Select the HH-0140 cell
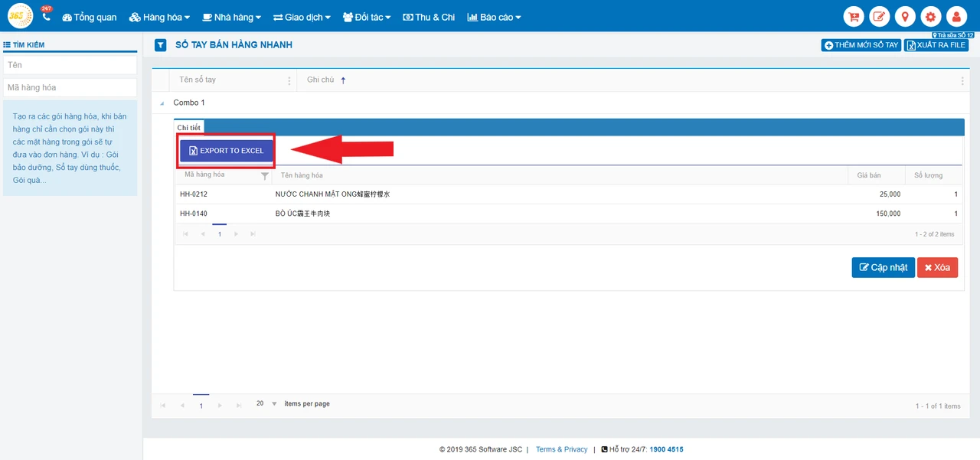 (194, 214)
